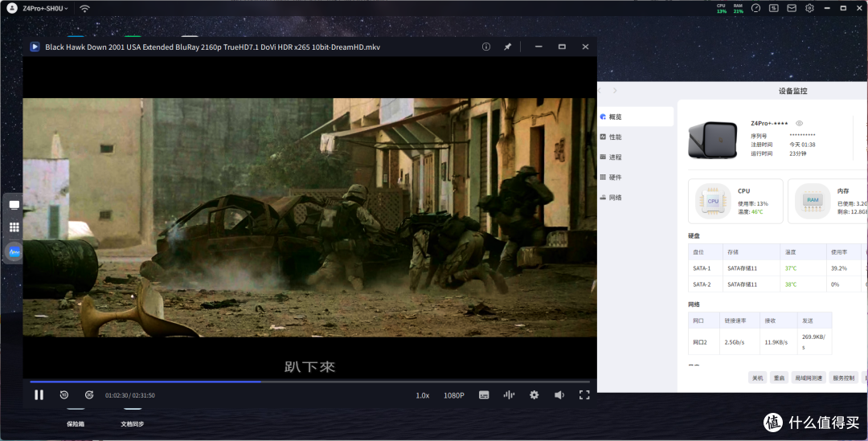The height and width of the screenshot is (441, 868).
Task: Rewind the video by ten seconds
Action: tap(64, 395)
